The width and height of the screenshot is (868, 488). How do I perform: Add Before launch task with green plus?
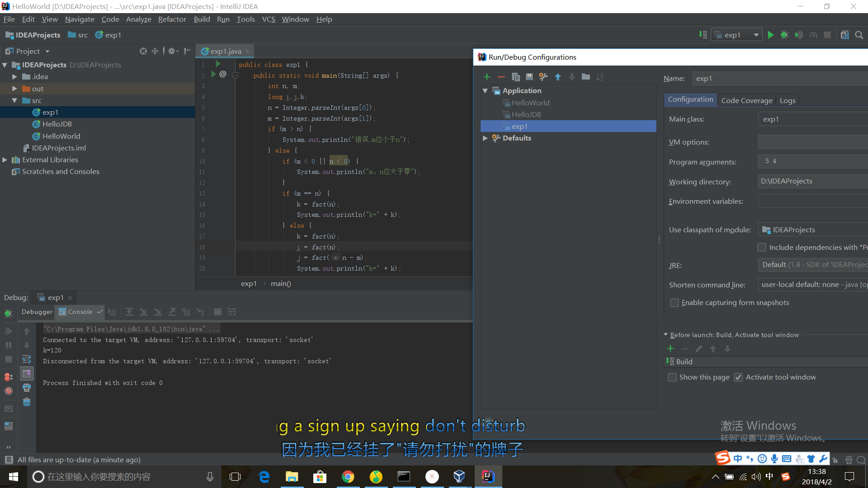click(670, 348)
